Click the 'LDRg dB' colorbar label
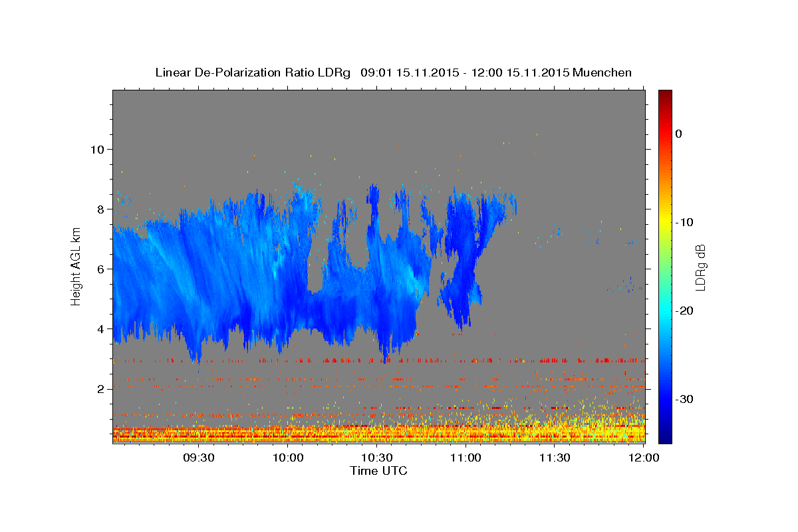Screen dimensions: 798x532 click(700, 267)
